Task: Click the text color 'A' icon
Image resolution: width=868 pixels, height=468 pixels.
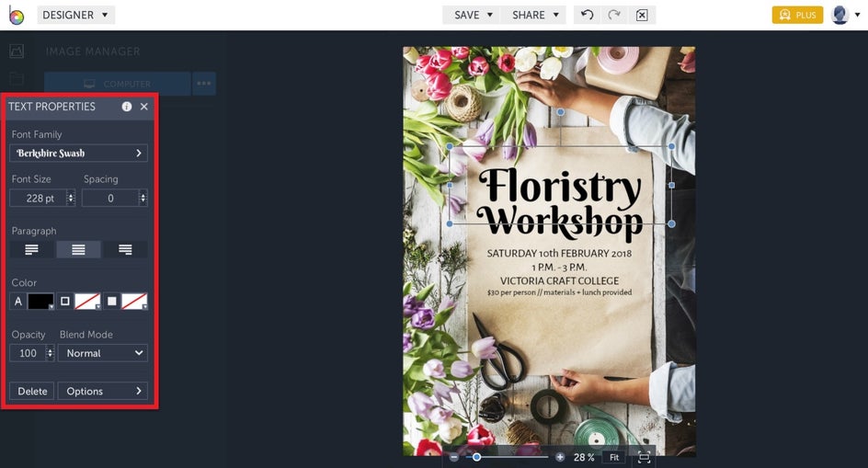Action: click(x=17, y=302)
